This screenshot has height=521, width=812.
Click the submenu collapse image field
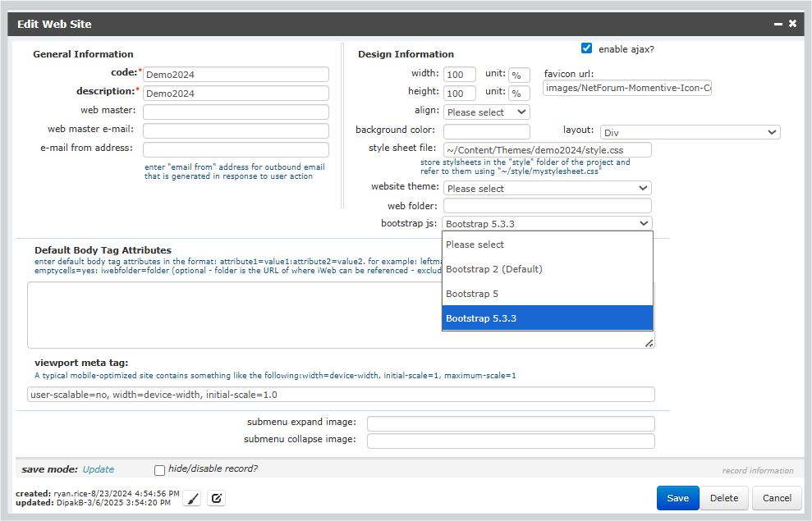511,441
